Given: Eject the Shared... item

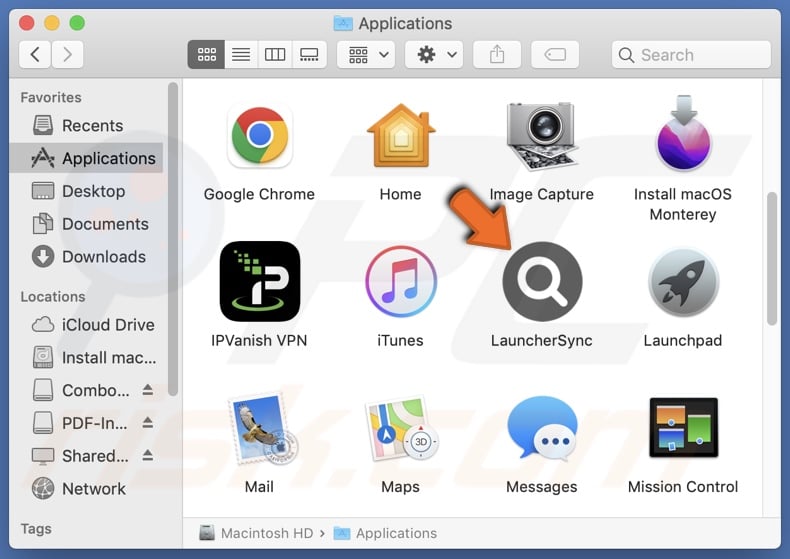Looking at the screenshot, I should pos(148,455).
